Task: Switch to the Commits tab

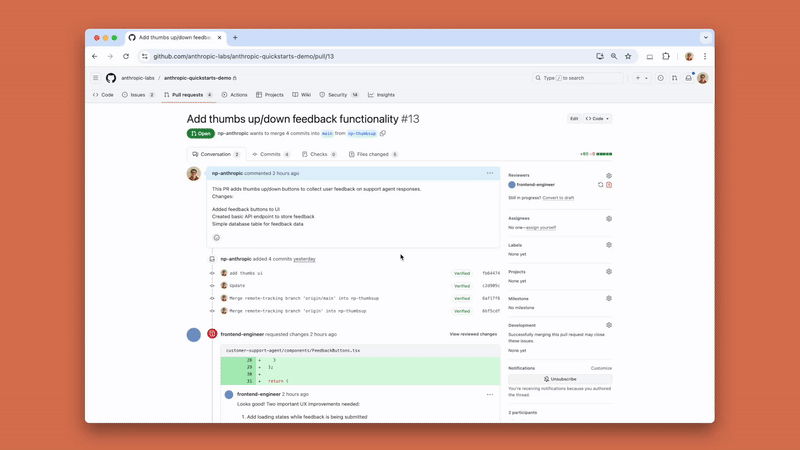Action: coord(271,154)
